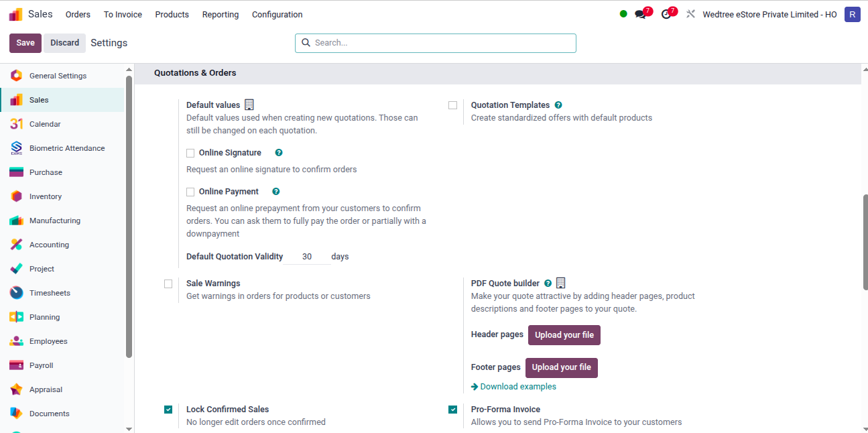
Task: Click the Calendar 31 icon
Action: click(17, 124)
